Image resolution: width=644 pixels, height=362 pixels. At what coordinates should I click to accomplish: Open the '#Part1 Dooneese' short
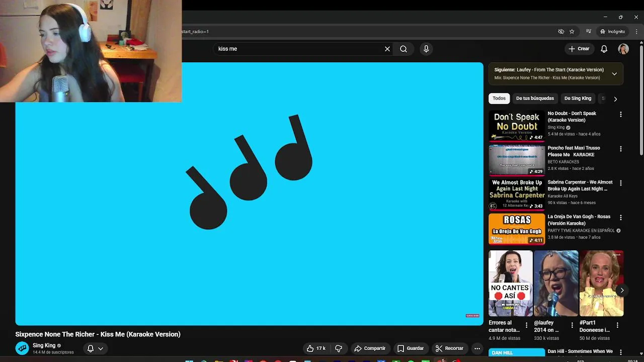click(601, 284)
